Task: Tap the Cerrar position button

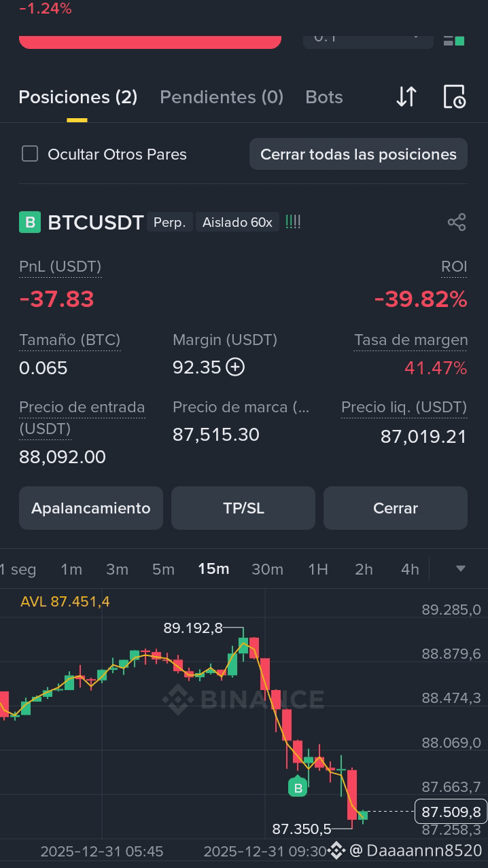Action: (396, 508)
